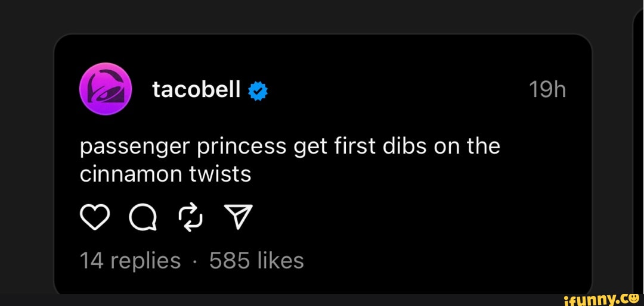Open the 19h post timestamp

click(x=547, y=90)
